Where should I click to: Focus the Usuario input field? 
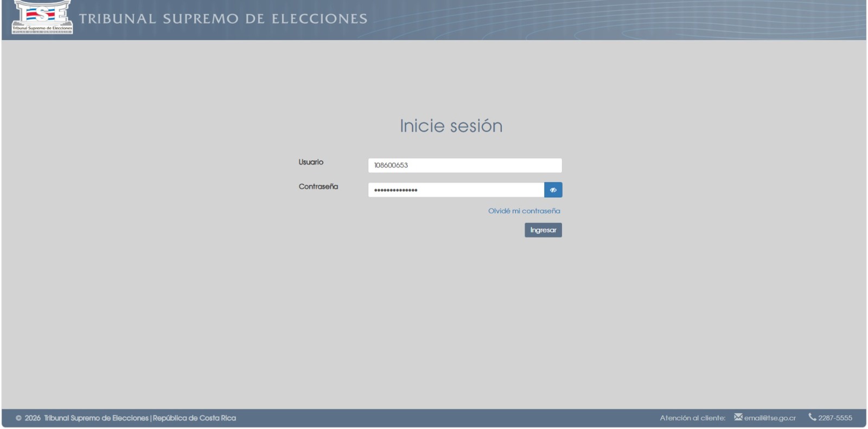click(465, 166)
